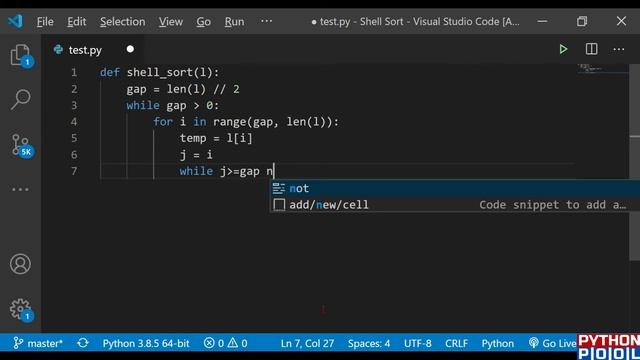The width and height of the screenshot is (640, 360).
Task: Select Python 3.8.5 64-bit interpreter
Action: coord(146,343)
